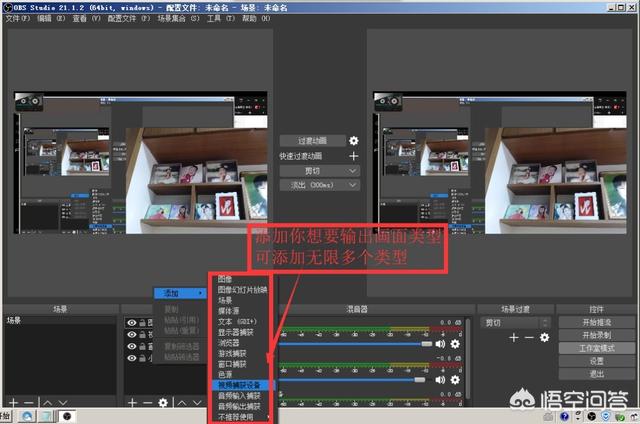Open 剪切 dropdown in 场景过渡 panel
This screenshot has width=640, height=424.
click(515, 323)
